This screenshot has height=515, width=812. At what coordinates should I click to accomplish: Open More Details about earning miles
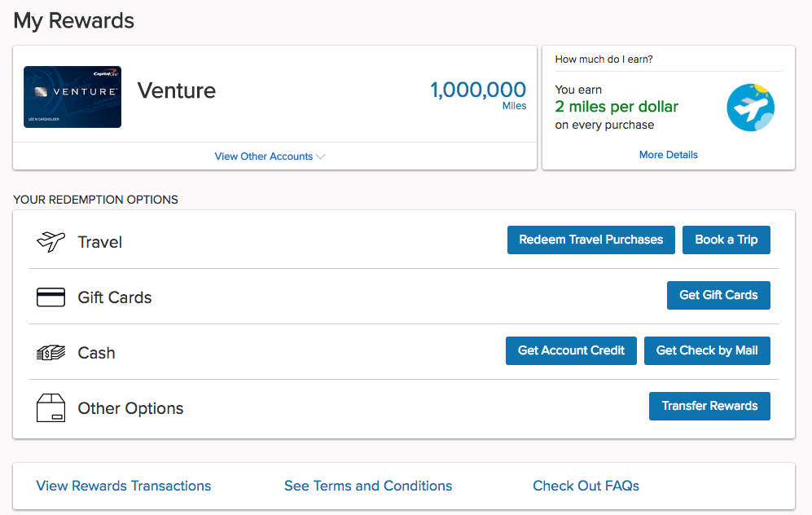(x=668, y=155)
